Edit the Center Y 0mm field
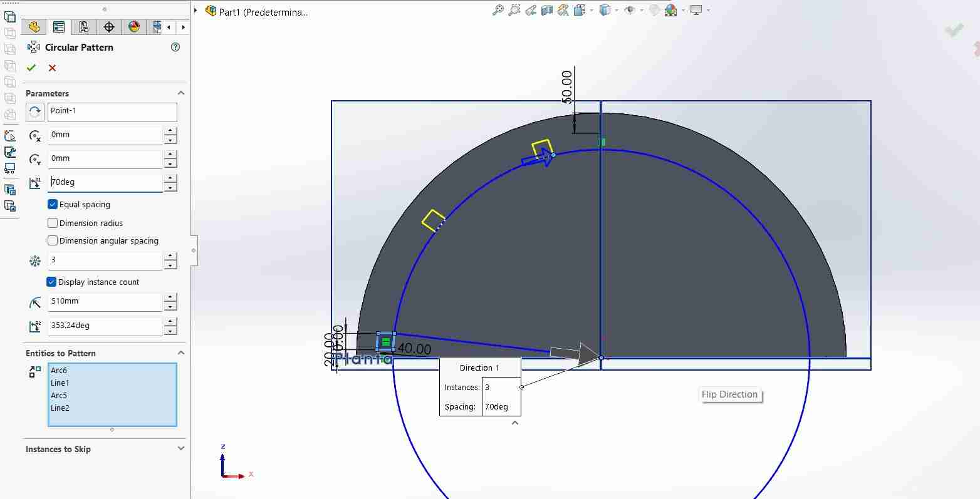Screen dimensions: 980x499 click(105, 158)
